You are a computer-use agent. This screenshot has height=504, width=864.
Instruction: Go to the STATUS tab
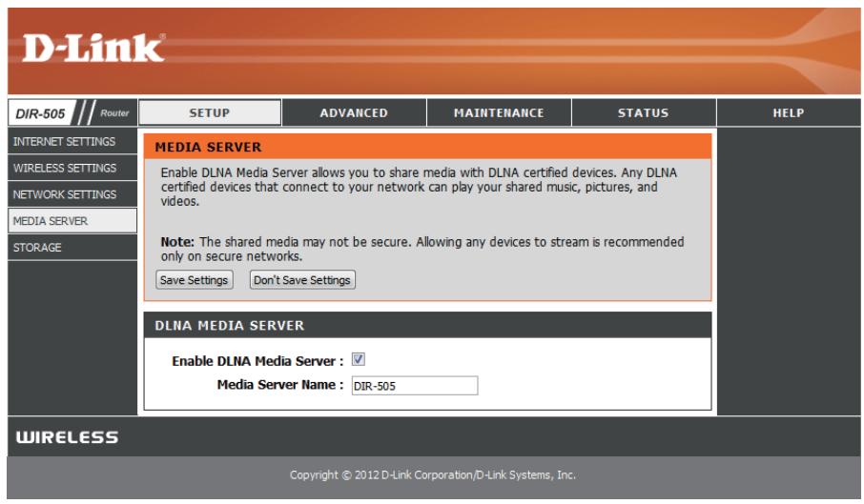point(643,112)
